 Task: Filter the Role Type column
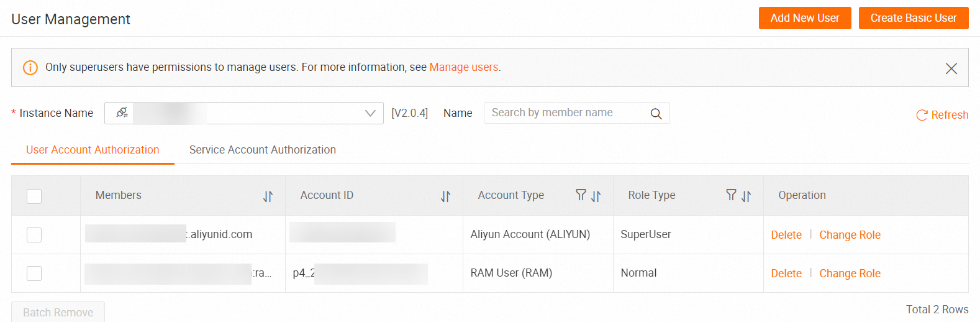coord(731,195)
